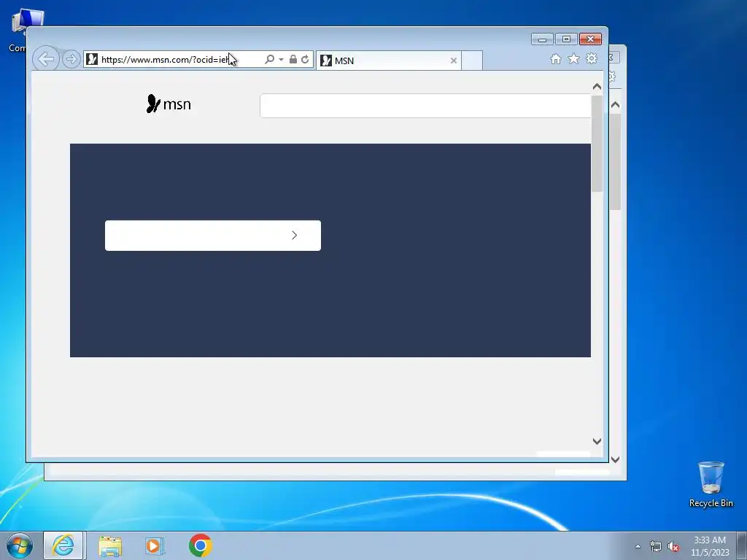Select the Recycle Bin desktop icon
747x560 pixels.
coord(711,484)
